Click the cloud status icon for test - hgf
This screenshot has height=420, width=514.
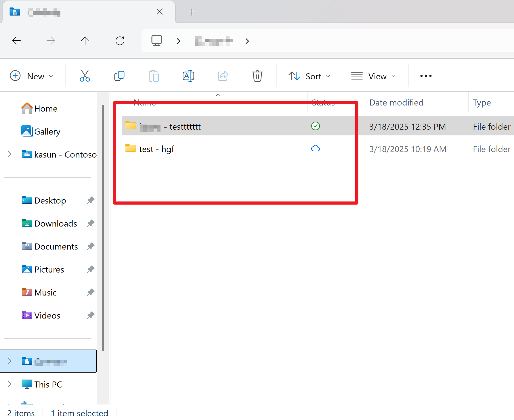pyautogui.click(x=316, y=148)
